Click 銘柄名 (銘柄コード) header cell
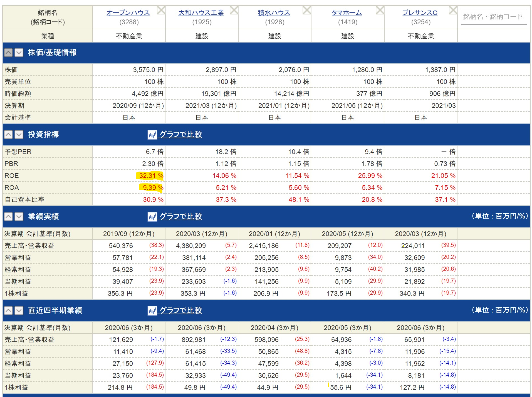532x397 pixels. [x=48, y=17]
